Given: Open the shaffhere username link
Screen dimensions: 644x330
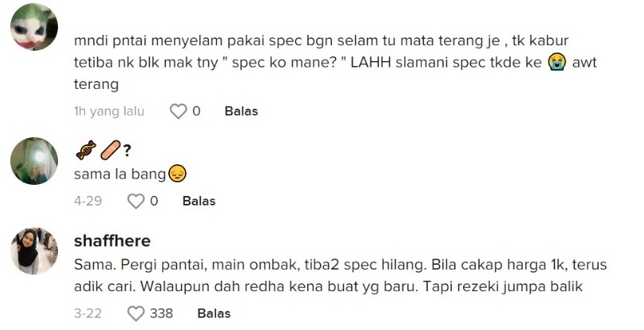Looking at the screenshot, I should (112, 241).
